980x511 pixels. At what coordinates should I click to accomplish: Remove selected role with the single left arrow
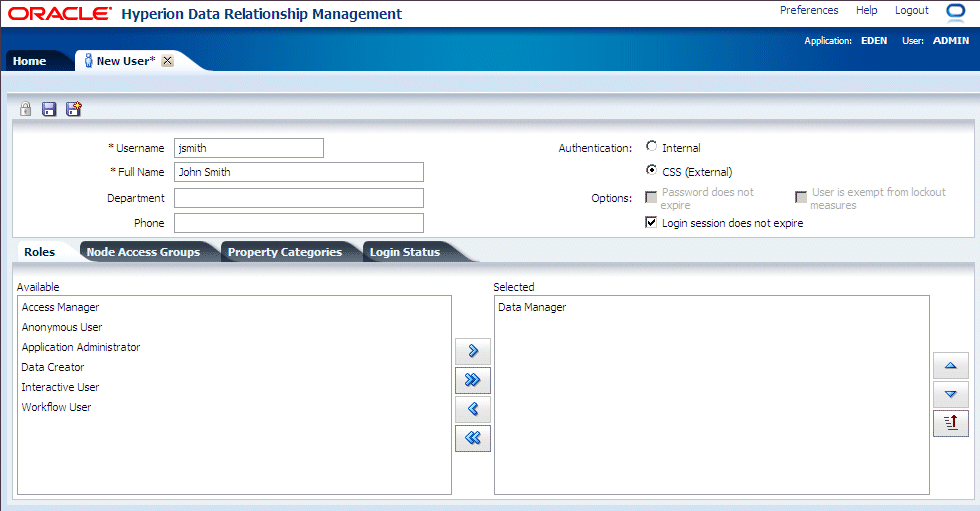pyautogui.click(x=473, y=409)
